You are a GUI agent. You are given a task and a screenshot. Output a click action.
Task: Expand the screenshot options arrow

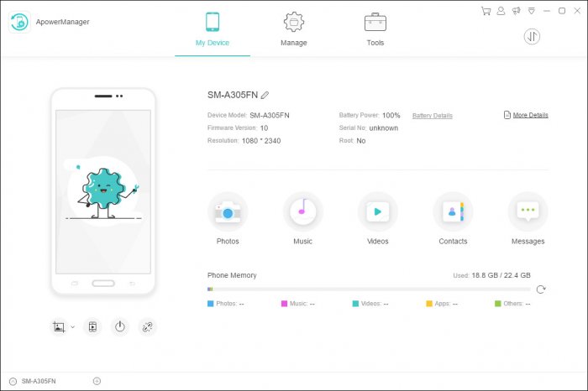73,327
